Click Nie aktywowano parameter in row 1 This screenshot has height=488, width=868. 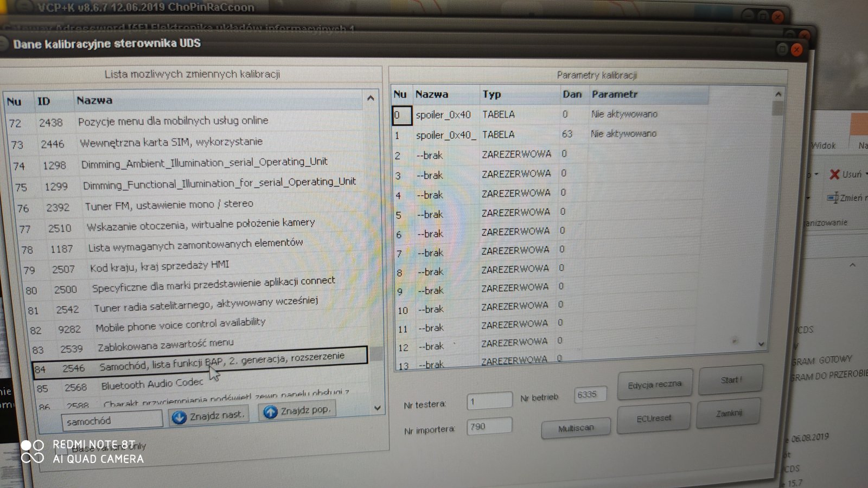click(x=623, y=133)
